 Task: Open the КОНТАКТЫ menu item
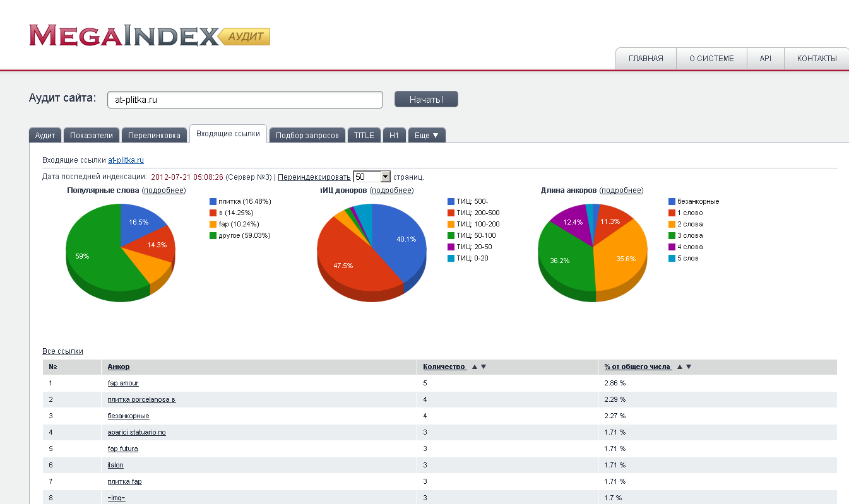click(816, 58)
